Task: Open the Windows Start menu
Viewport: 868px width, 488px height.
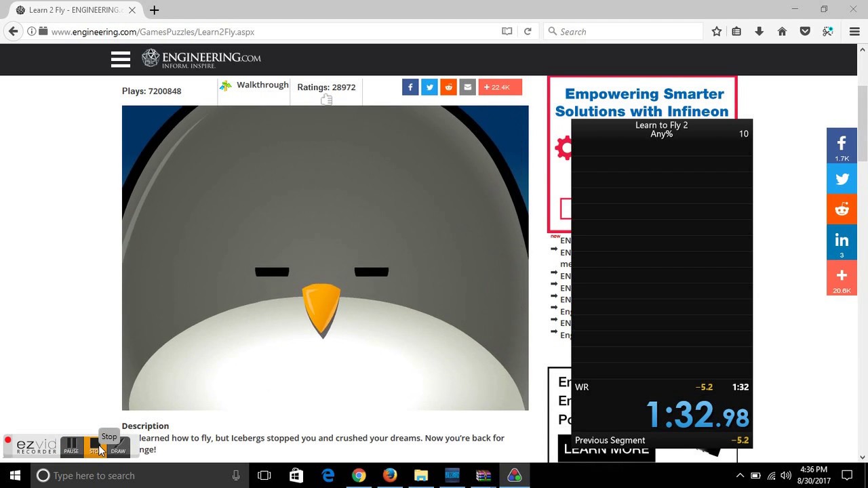Action: 15,476
